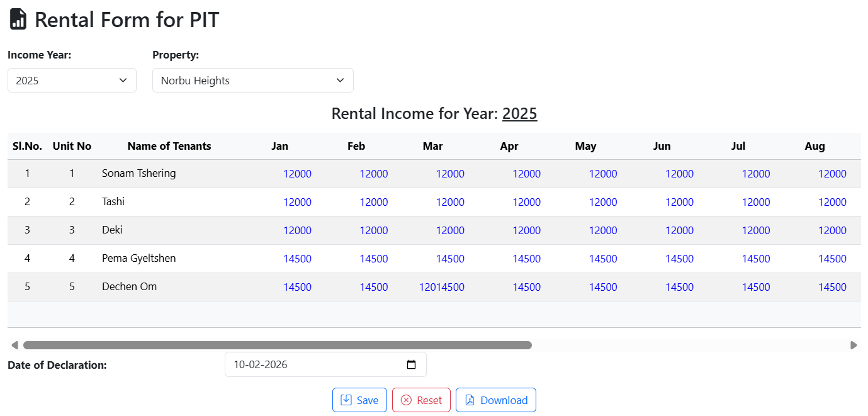This screenshot has height=416, width=868.
Task: Open the Income Year dropdown
Action: coord(72,81)
